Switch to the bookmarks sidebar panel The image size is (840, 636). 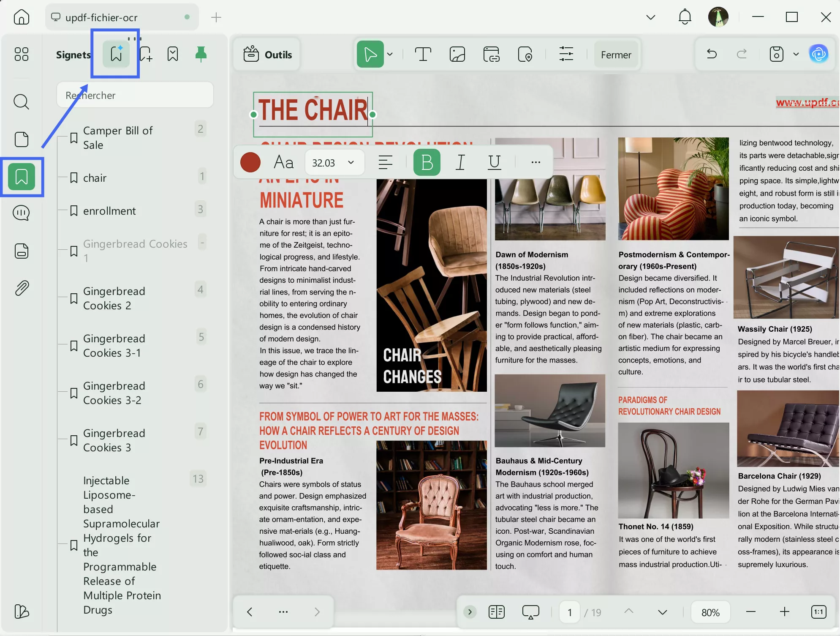(x=22, y=177)
